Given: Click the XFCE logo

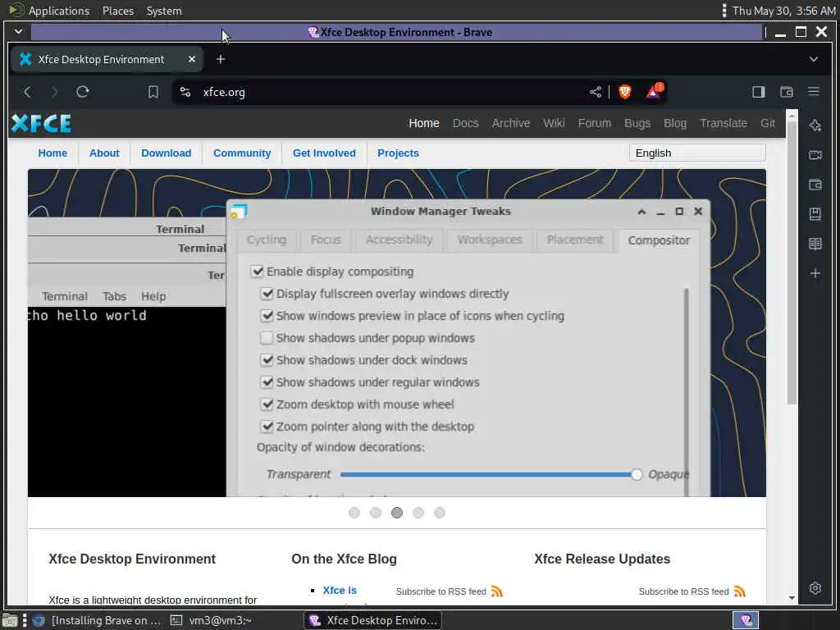Looking at the screenshot, I should [x=41, y=123].
